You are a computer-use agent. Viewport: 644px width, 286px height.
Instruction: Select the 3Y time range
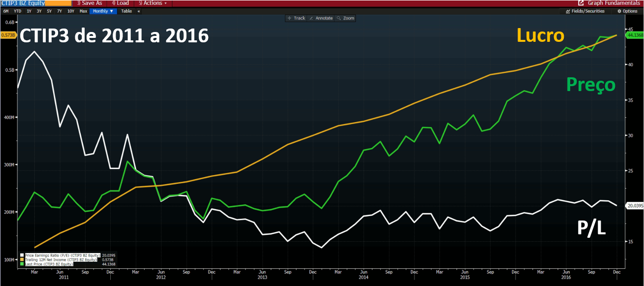[39, 11]
